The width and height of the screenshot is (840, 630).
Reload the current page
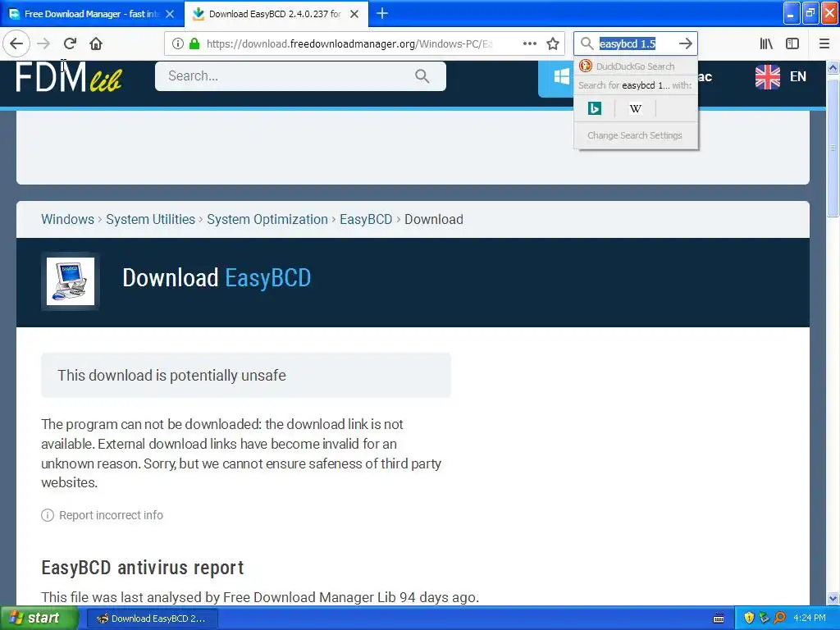point(70,43)
